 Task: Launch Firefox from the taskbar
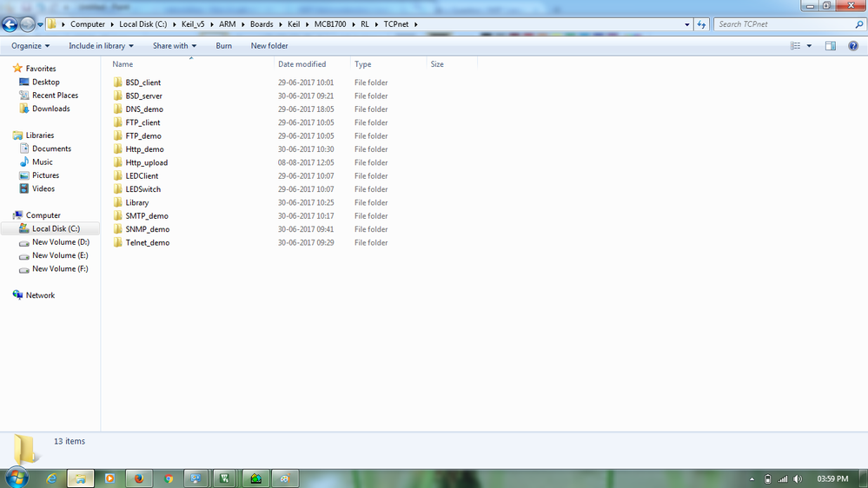(x=139, y=478)
